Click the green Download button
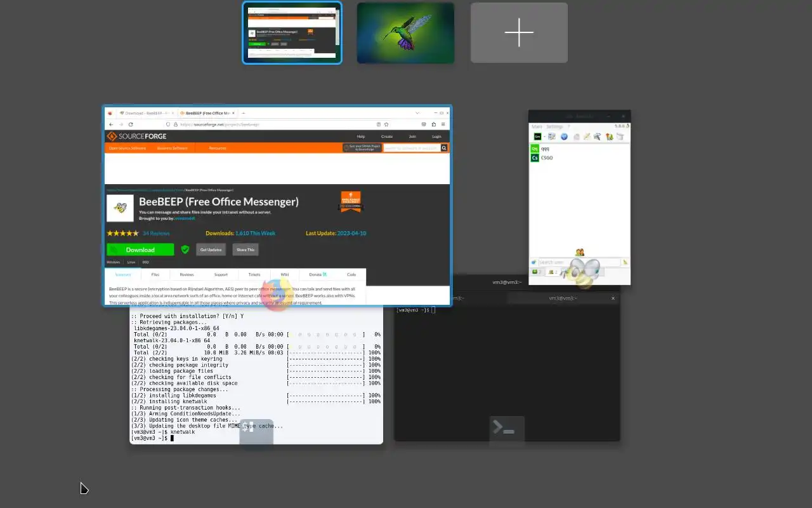Image resolution: width=812 pixels, height=508 pixels. (x=140, y=250)
